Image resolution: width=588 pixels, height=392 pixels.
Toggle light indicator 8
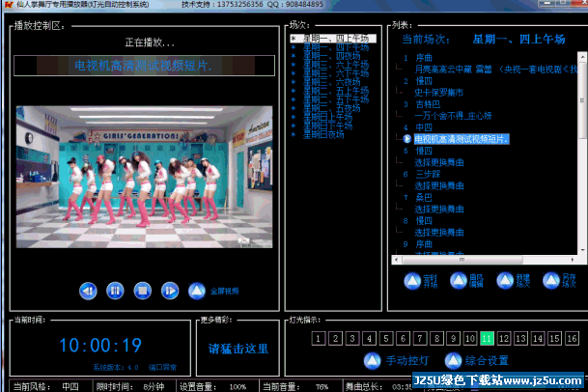pos(436,339)
